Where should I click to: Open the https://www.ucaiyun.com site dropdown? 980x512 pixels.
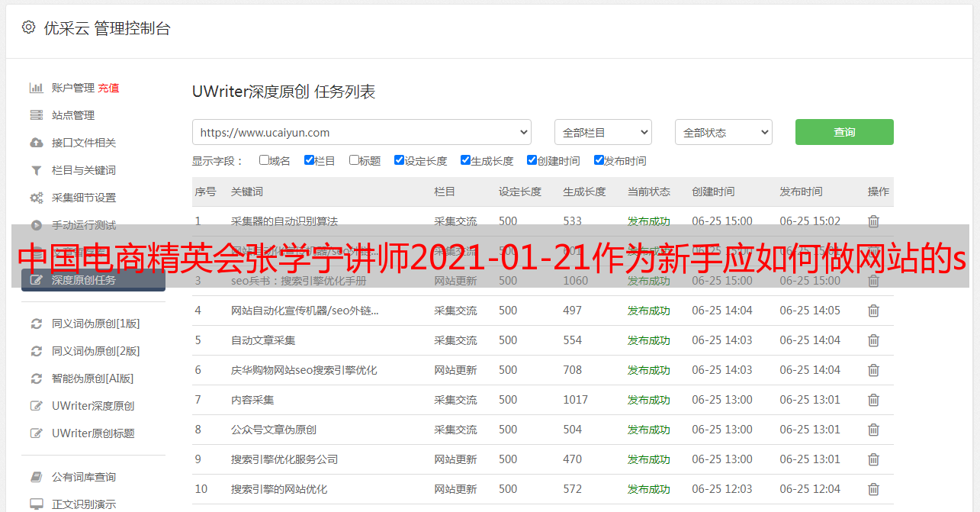(x=361, y=132)
